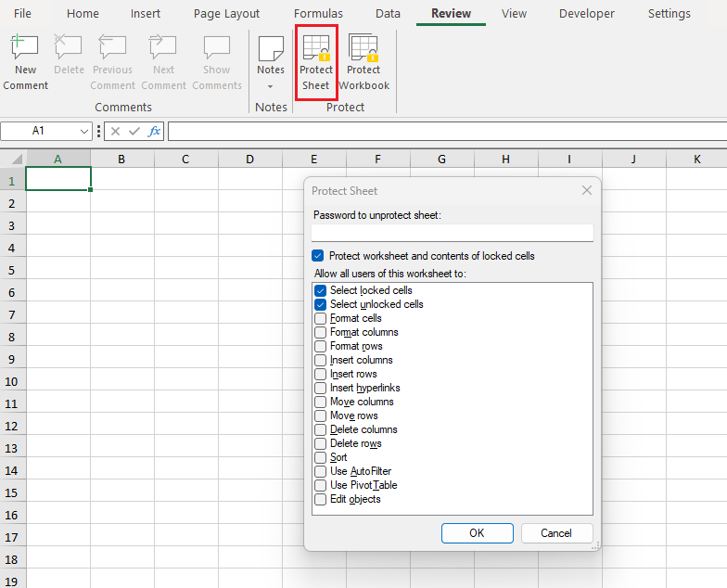727x588 pixels.
Task: Click Protect Sheet in ribbon
Action: (316, 63)
